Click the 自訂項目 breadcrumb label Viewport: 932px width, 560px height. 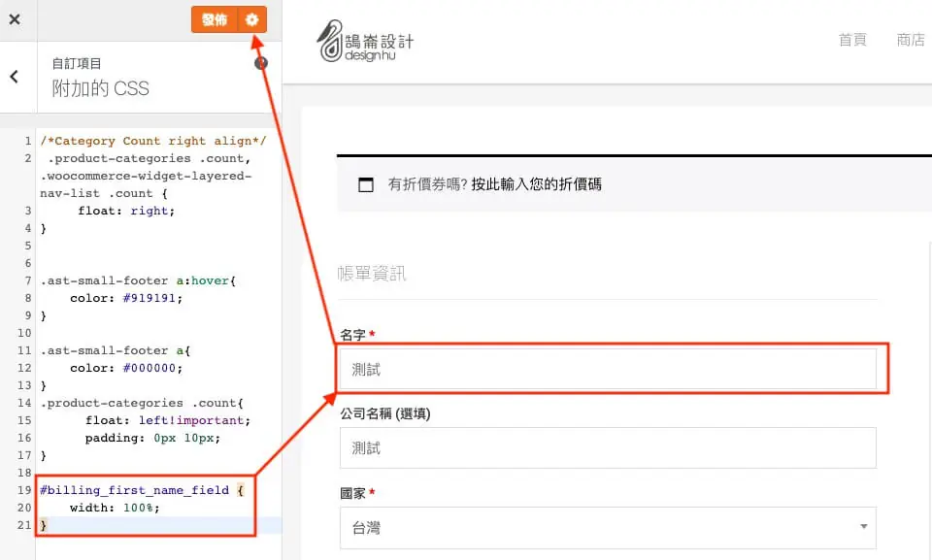[x=77, y=64]
